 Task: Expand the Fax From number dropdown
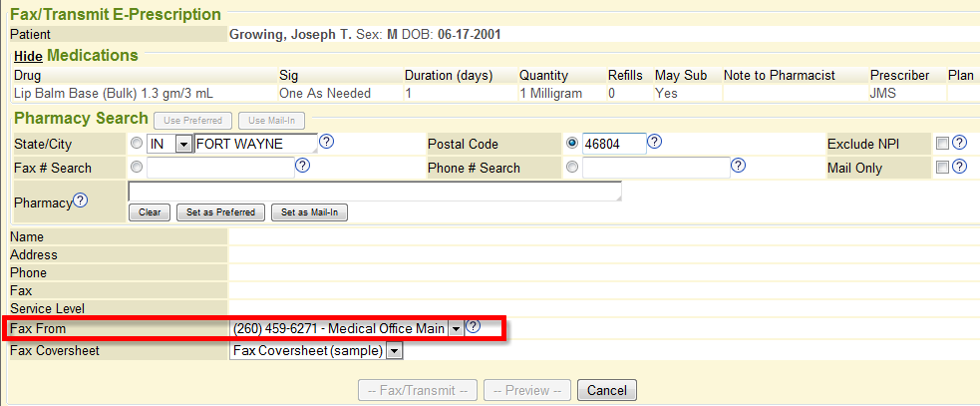coord(456,327)
